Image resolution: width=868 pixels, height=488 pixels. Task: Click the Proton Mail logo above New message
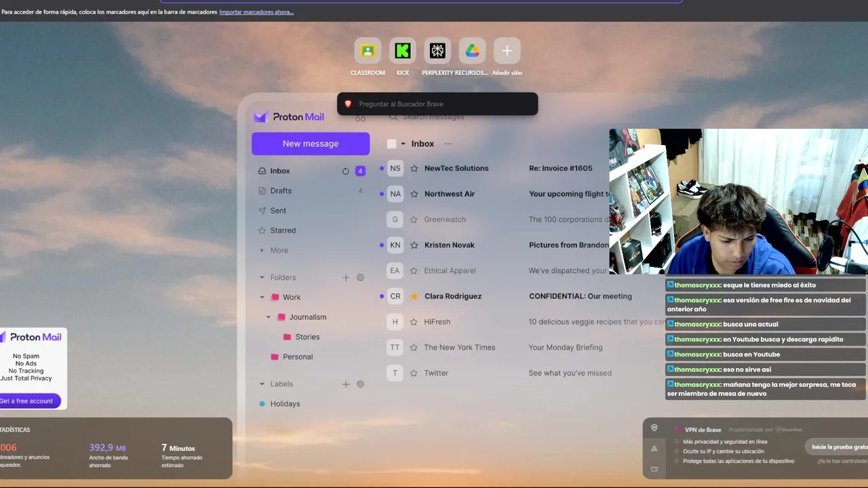point(289,117)
